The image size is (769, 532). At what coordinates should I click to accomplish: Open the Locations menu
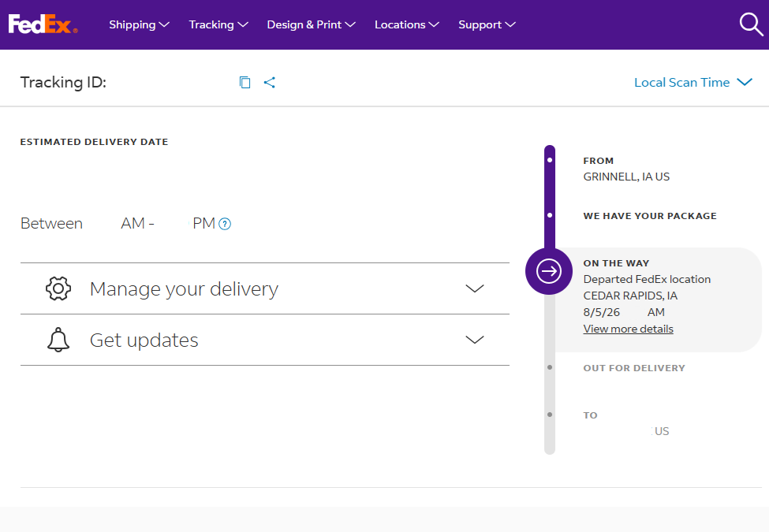pyautogui.click(x=406, y=24)
